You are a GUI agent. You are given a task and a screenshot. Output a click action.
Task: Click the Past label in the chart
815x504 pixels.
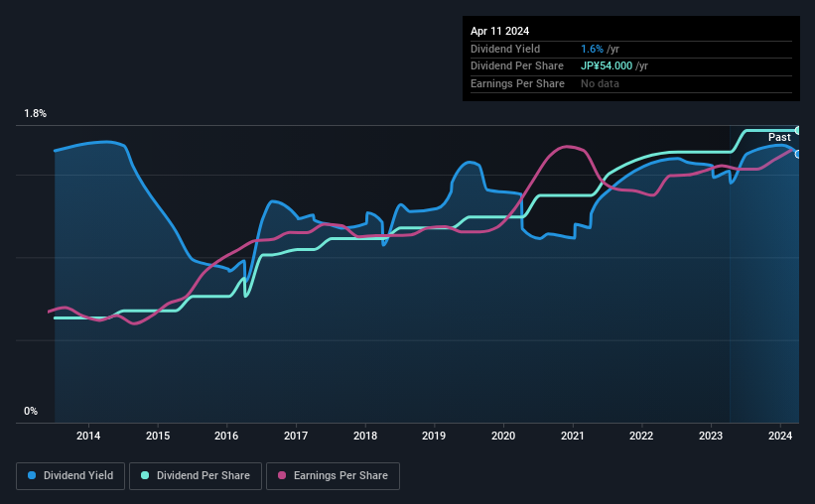click(x=779, y=138)
